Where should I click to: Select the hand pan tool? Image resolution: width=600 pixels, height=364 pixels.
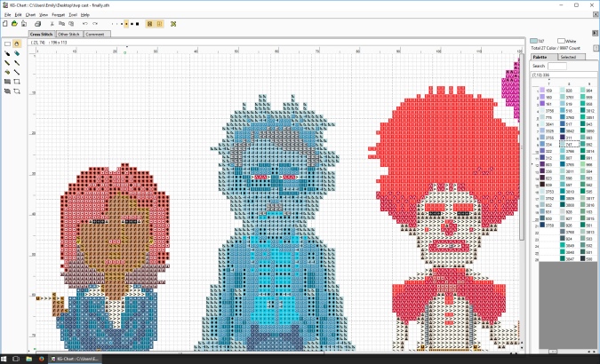click(x=17, y=44)
